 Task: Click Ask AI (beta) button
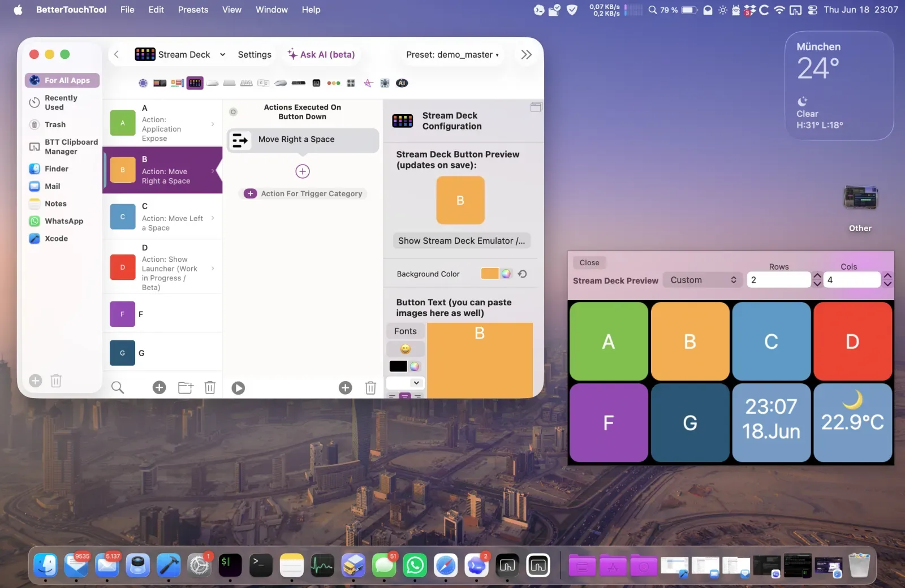321,54
